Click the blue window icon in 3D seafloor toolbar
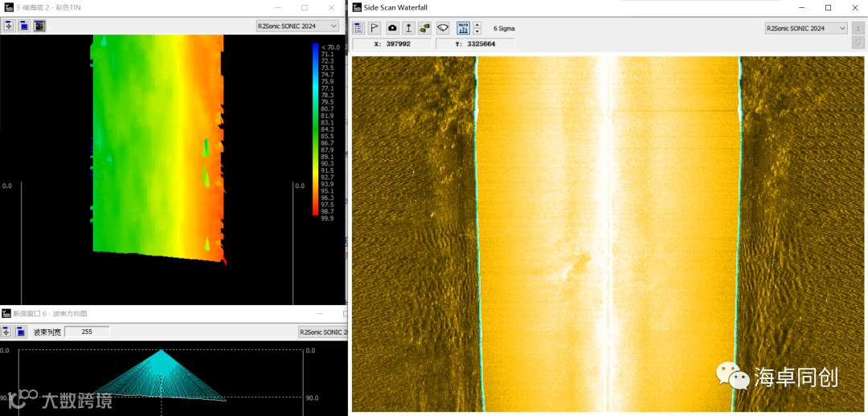 (24, 26)
